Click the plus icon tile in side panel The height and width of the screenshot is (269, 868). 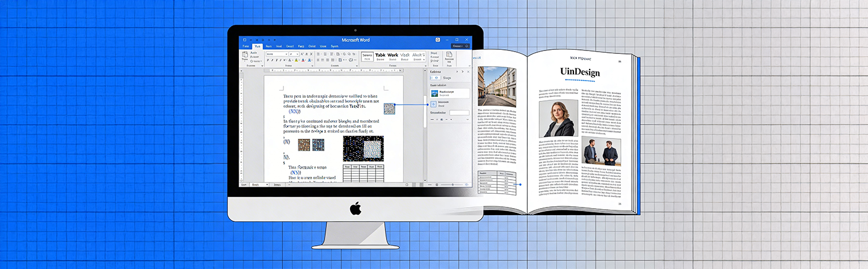[434, 104]
